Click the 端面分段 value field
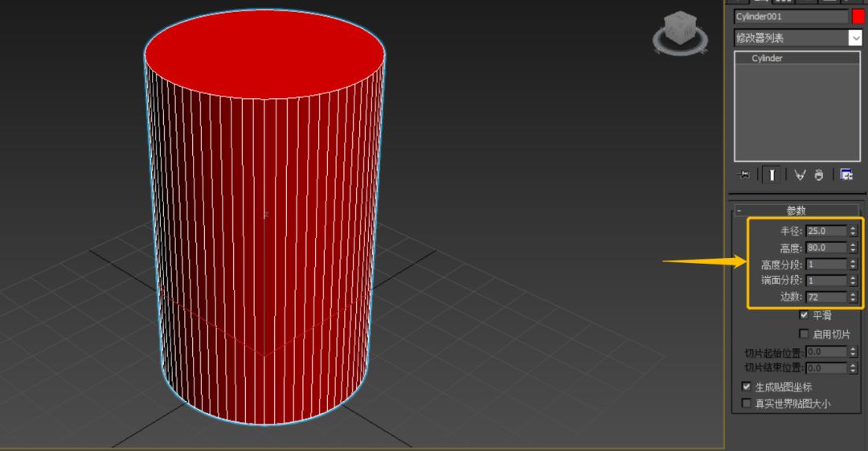Screen dimensions: 868x451 pyautogui.click(x=826, y=281)
